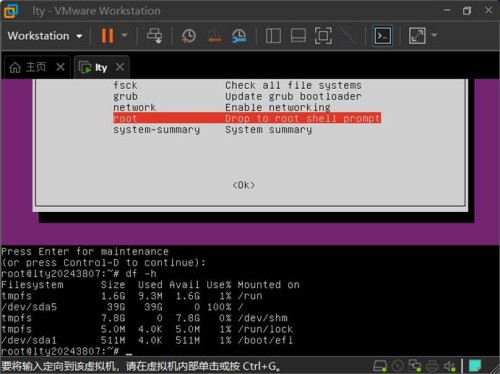500x374 pixels.
Task: Select the highlighted root shell entry
Action: (x=247, y=118)
